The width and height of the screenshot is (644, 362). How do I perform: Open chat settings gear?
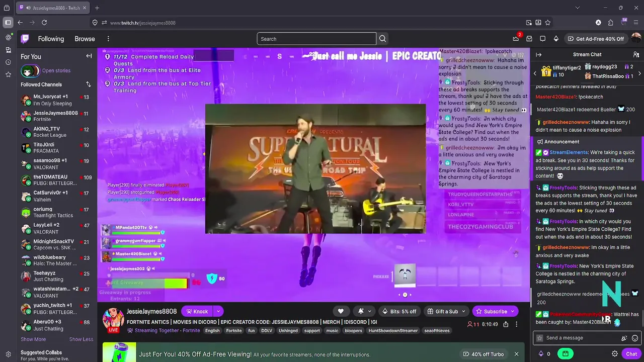[x=614, y=354]
